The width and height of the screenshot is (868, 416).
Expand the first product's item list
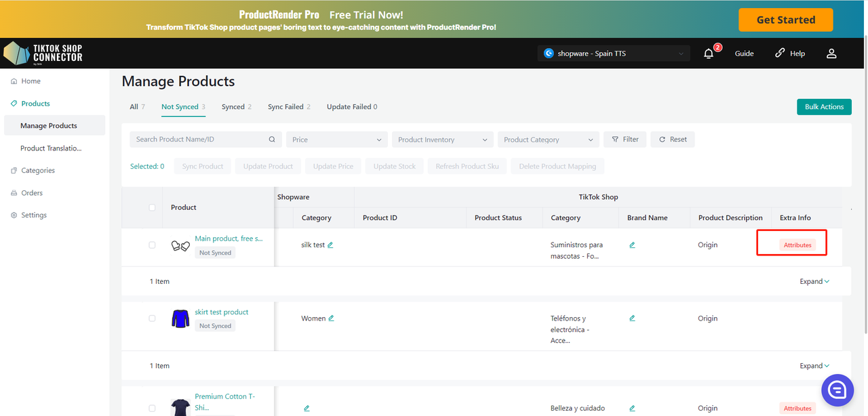pos(814,281)
